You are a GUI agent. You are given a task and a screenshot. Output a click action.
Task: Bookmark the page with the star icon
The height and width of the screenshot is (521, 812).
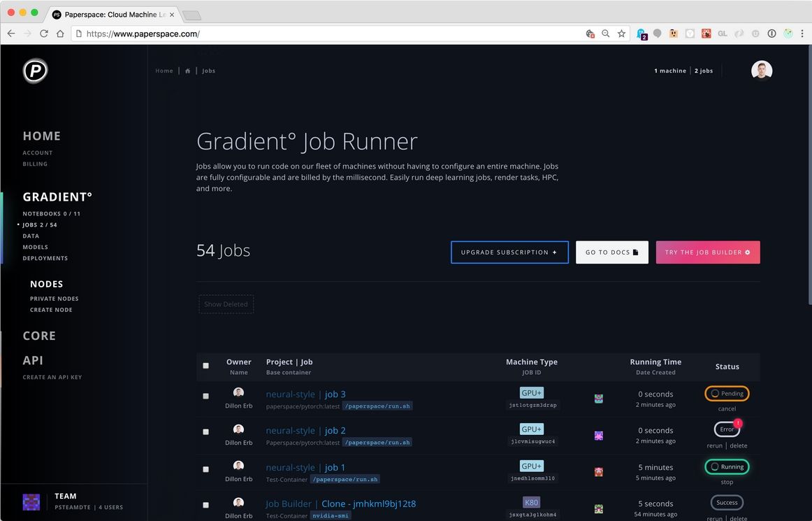621,34
